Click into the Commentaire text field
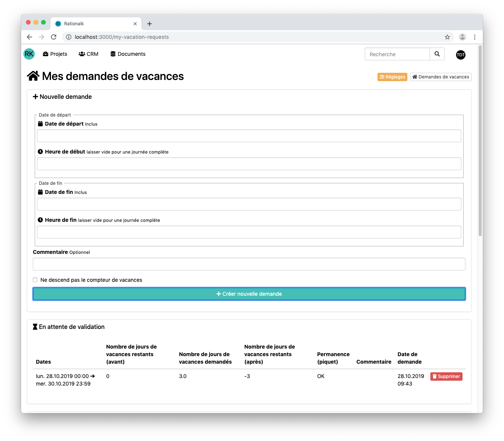The image size is (504, 441). click(249, 264)
